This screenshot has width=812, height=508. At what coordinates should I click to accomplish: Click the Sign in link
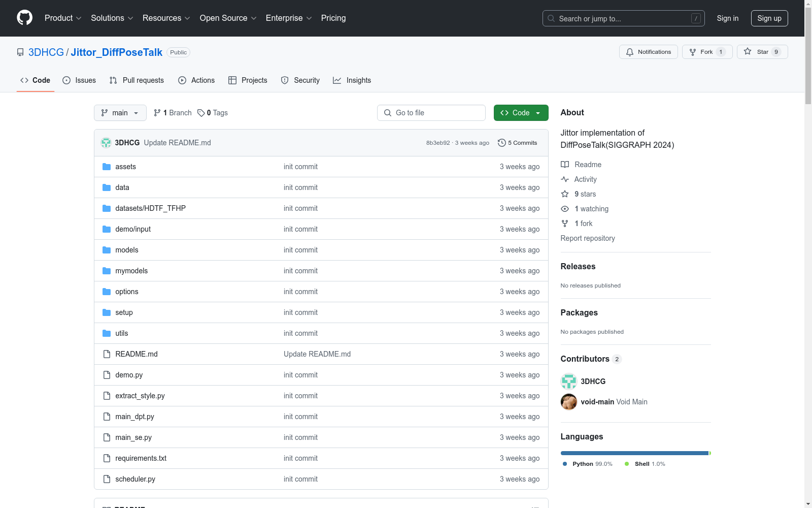pos(728,18)
